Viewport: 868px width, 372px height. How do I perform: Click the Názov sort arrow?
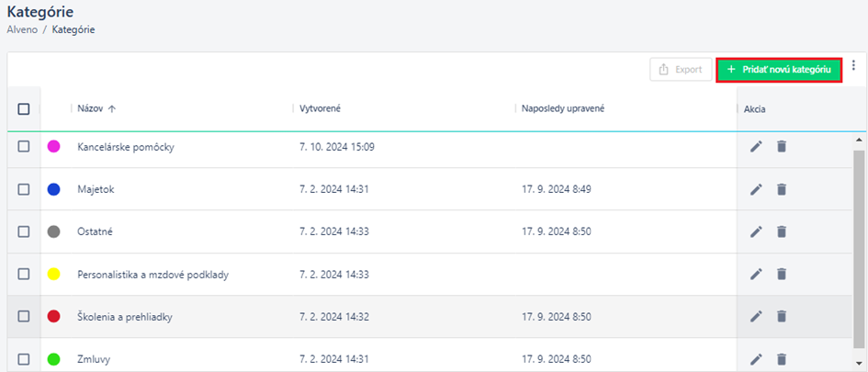(x=112, y=109)
